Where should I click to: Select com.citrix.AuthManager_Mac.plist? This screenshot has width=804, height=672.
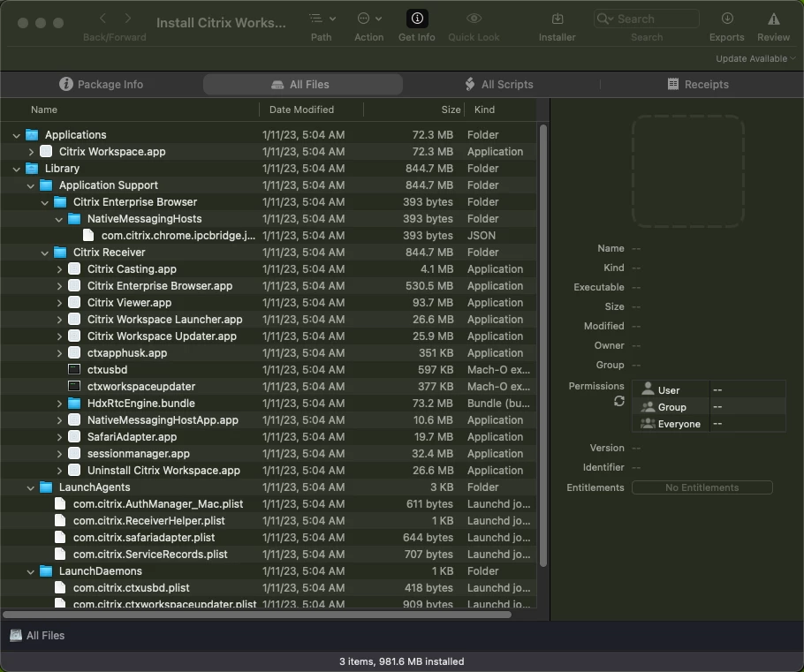coord(269,504)
